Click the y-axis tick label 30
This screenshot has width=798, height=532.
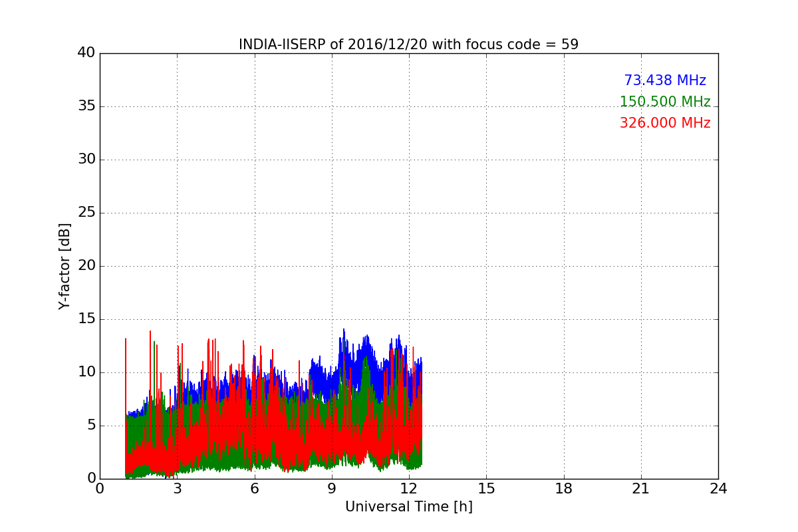coord(86,160)
